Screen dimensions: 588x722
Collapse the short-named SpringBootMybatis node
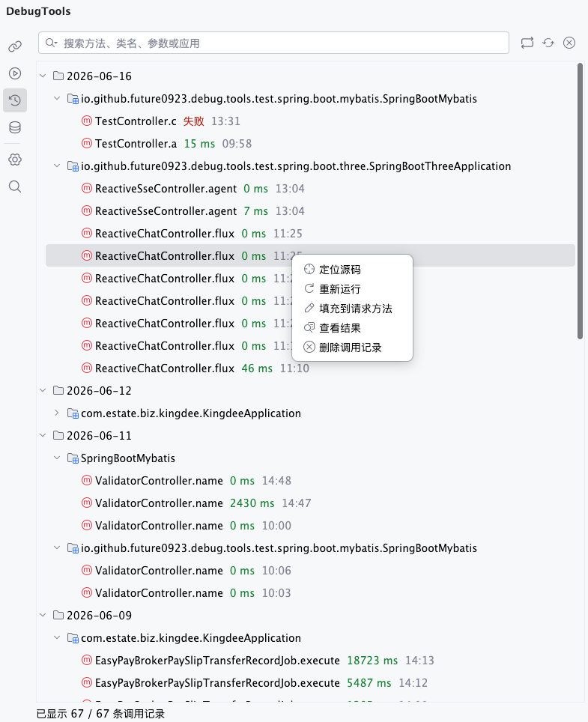[x=57, y=458]
